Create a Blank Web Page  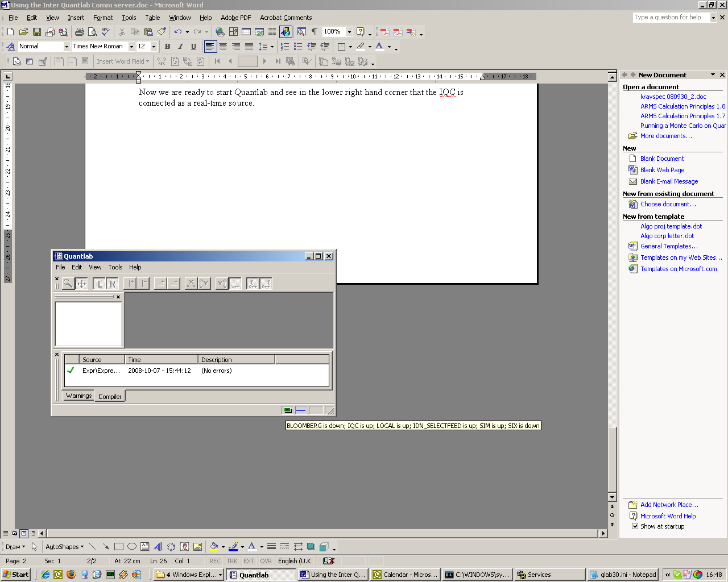(662, 170)
